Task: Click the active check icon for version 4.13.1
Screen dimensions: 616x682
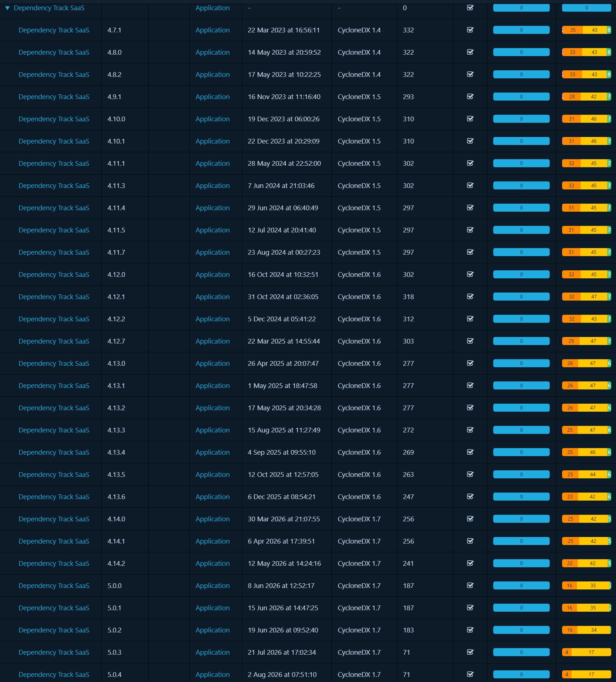Action: (470, 385)
